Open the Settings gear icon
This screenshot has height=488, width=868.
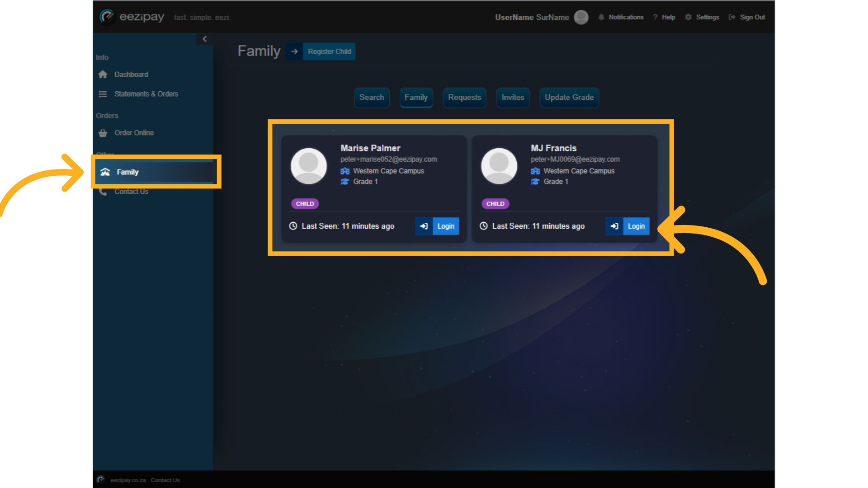pyautogui.click(x=688, y=17)
